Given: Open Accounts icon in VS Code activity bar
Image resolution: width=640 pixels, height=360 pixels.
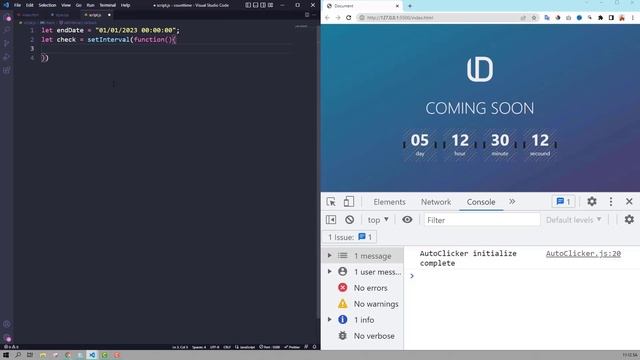Looking at the screenshot, I should click(7, 324).
